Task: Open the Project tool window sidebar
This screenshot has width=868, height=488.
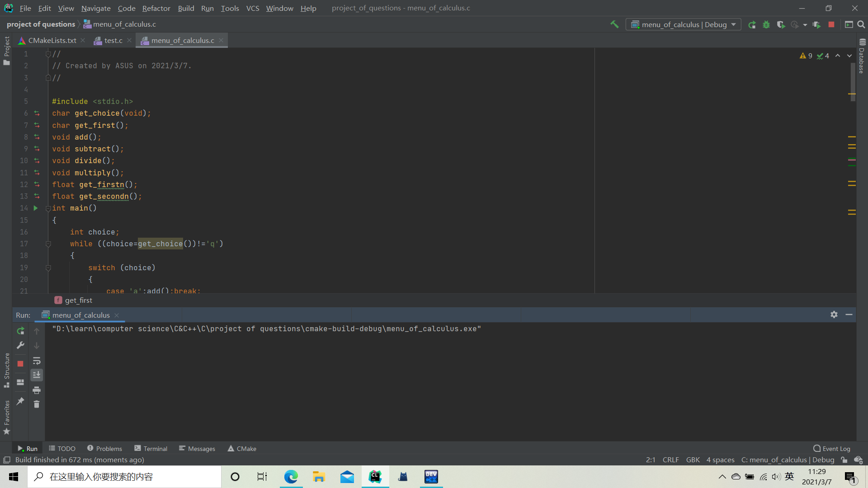Action: (6, 50)
